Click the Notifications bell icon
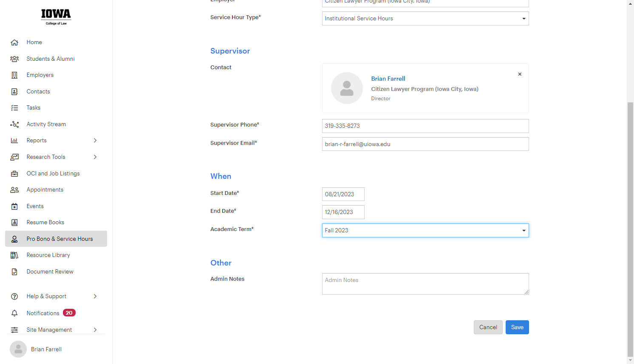 point(14,313)
